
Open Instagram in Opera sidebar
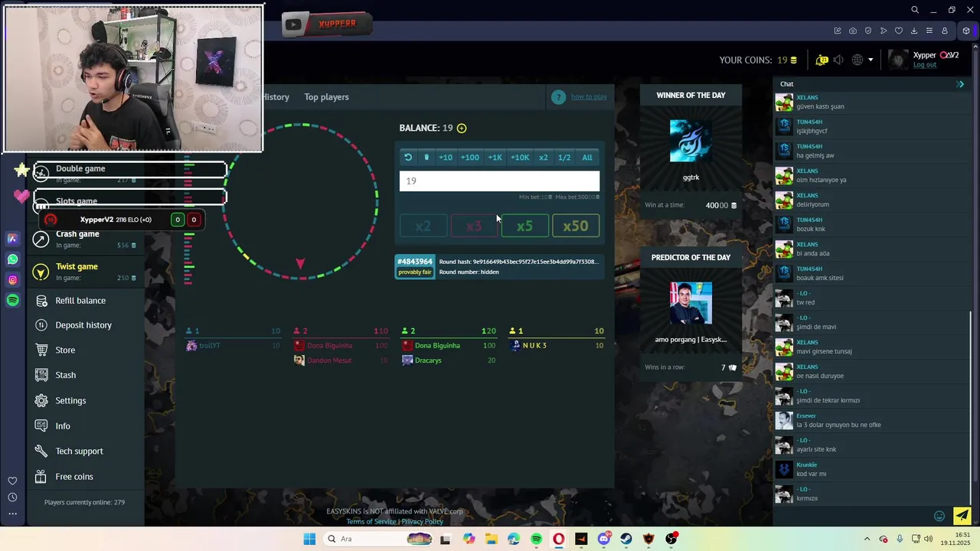click(x=12, y=280)
